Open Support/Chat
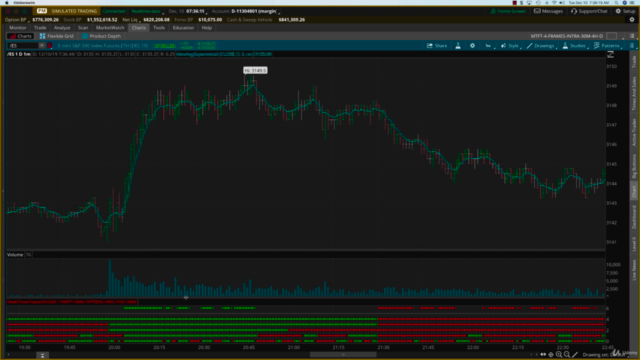 click(589, 11)
